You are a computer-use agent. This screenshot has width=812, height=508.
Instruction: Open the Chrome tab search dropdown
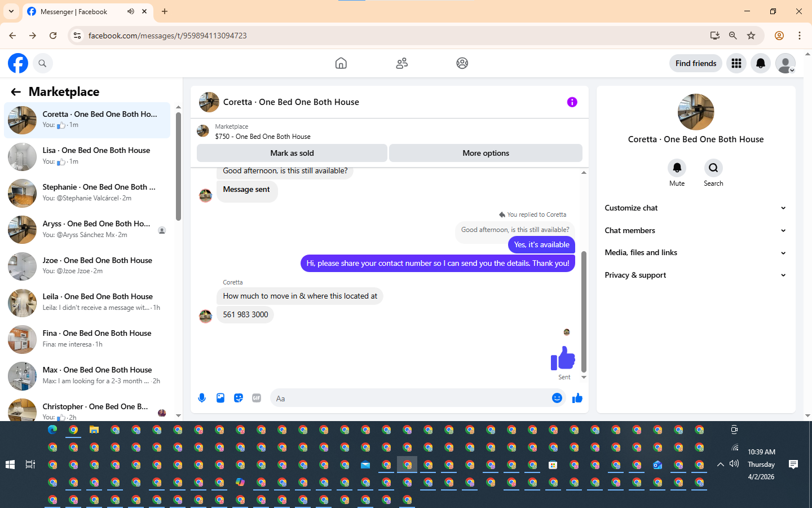pyautogui.click(x=11, y=11)
